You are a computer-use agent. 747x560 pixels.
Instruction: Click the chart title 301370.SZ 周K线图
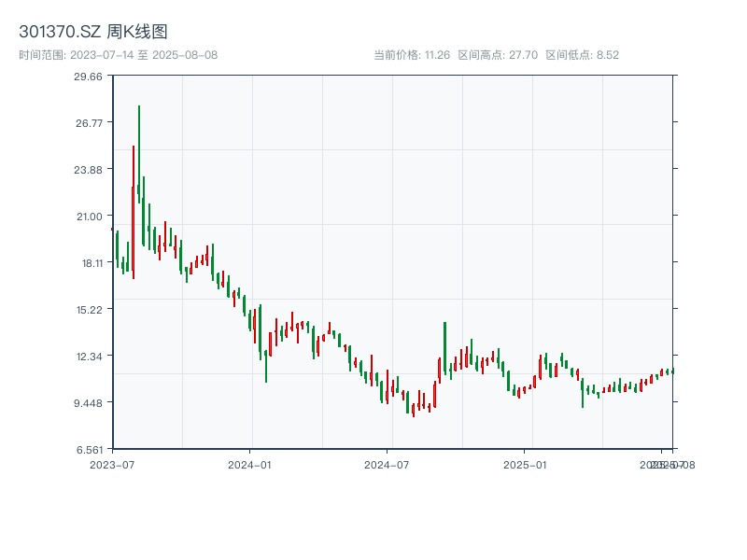(92, 32)
